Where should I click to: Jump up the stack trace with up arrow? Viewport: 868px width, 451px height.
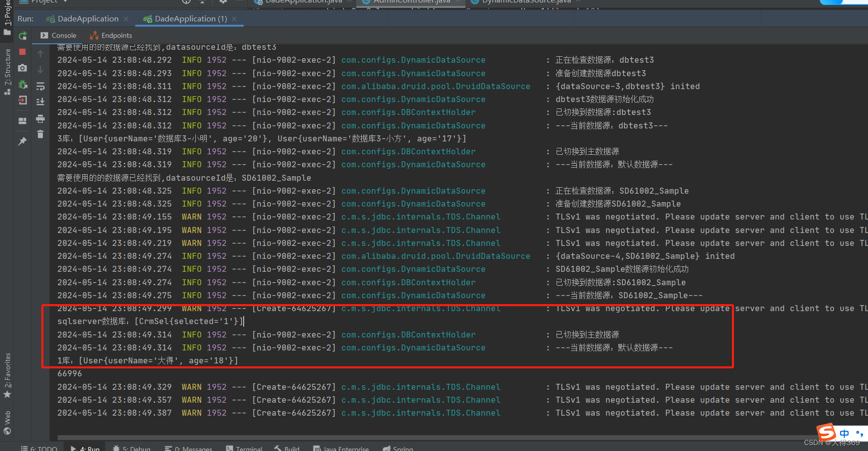point(40,53)
